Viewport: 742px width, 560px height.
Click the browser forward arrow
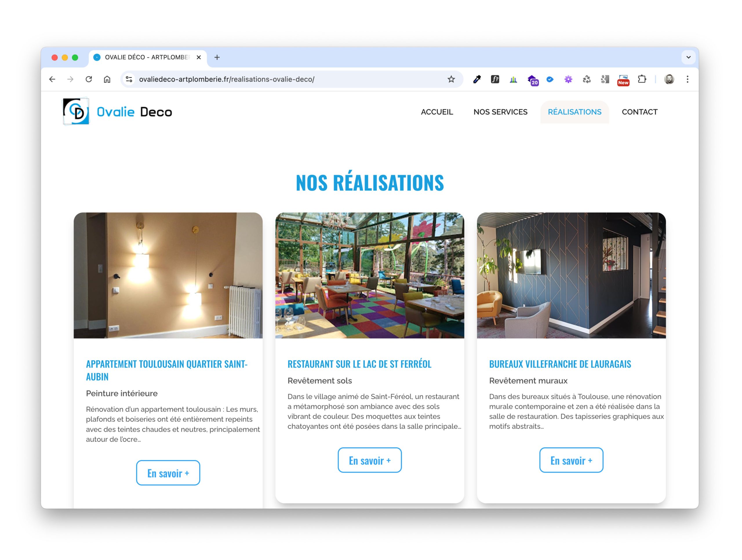point(70,79)
